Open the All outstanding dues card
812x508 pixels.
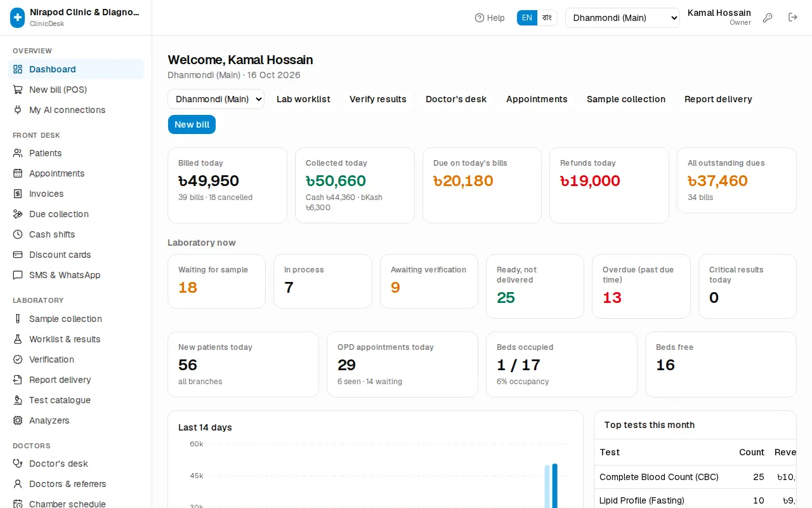[737, 180]
